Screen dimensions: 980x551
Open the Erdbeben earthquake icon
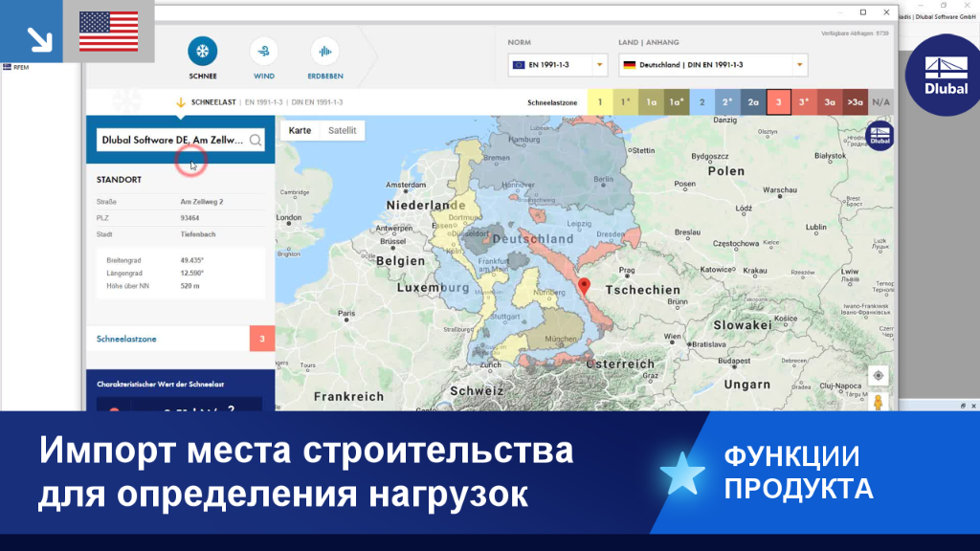[325, 52]
